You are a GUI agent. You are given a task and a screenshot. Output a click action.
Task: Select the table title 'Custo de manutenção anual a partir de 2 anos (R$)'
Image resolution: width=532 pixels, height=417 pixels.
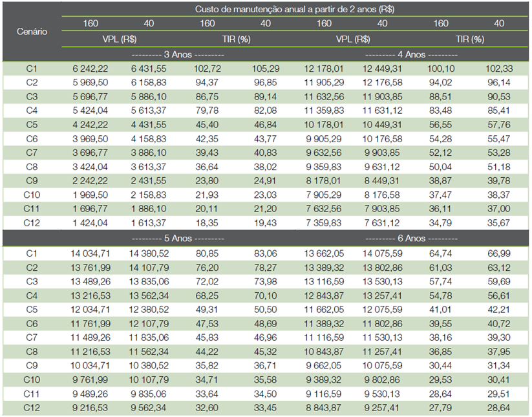295,9
